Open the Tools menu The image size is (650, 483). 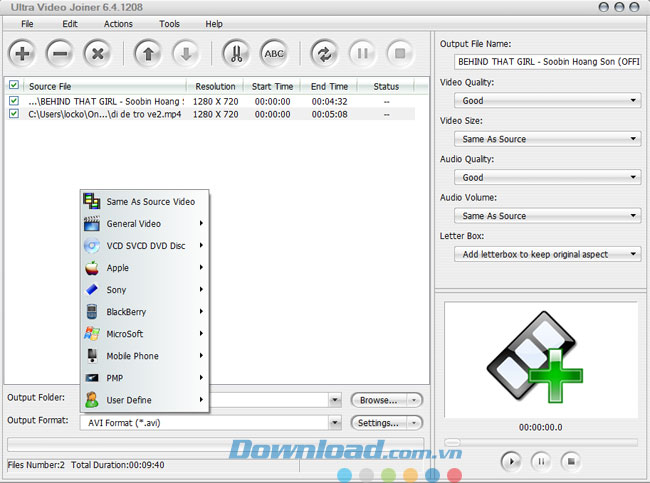point(170,24)
